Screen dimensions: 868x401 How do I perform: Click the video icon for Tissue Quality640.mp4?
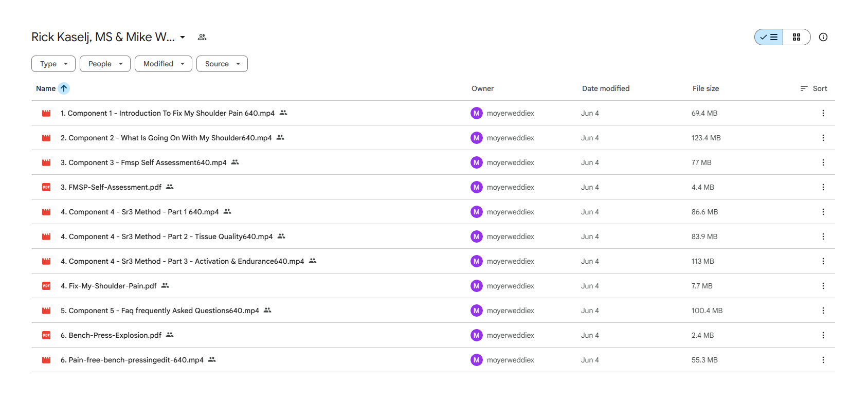pyautogui.click(x=46, y=236)
